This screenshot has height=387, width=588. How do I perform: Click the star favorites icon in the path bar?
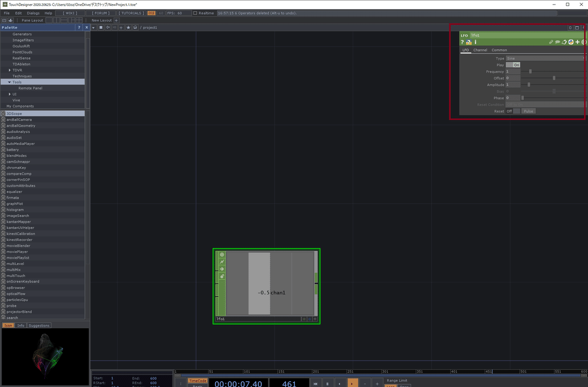[127, 27]
